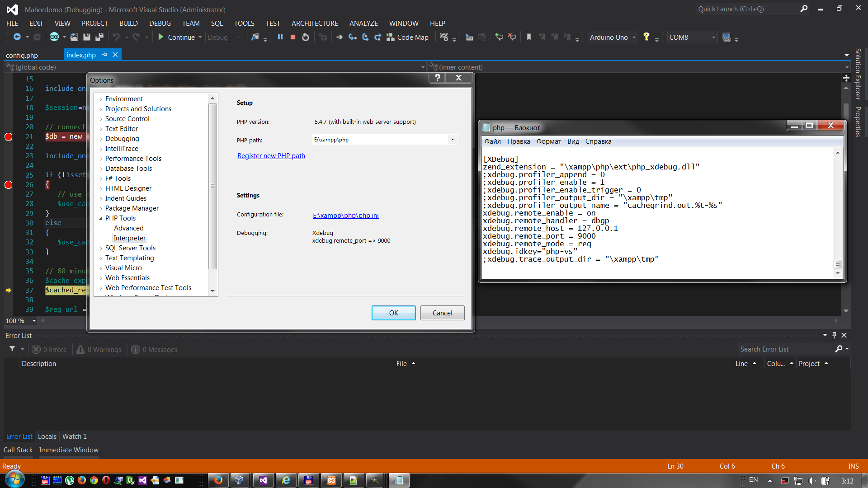This screenshot has width=868, height=488.
Task: Click the Step Into debug icon
Action: 353,37
